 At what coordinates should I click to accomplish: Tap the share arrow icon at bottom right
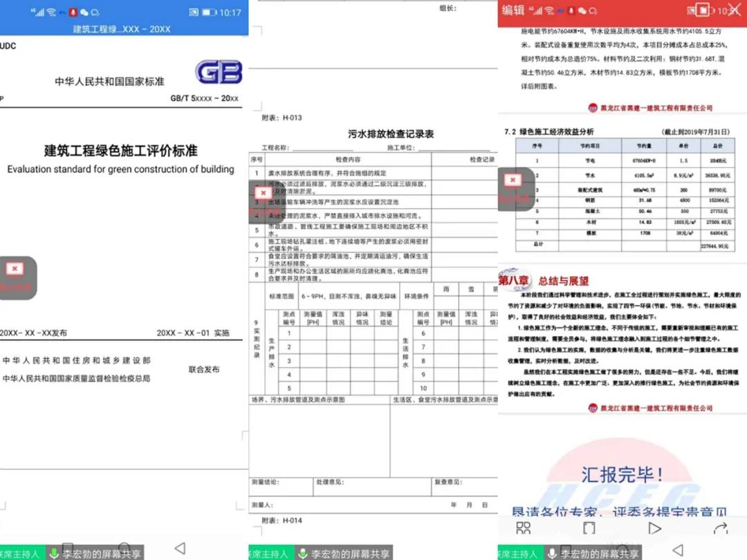[720, 529]
